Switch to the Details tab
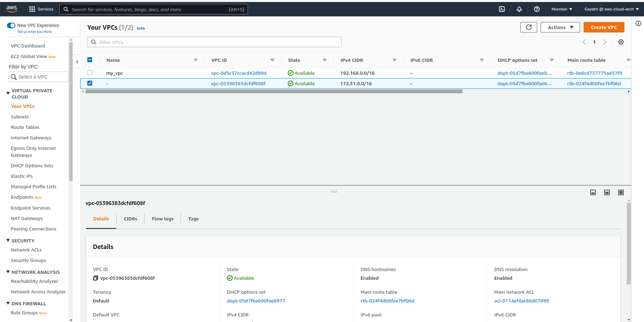644x322 pixels. 101,219
